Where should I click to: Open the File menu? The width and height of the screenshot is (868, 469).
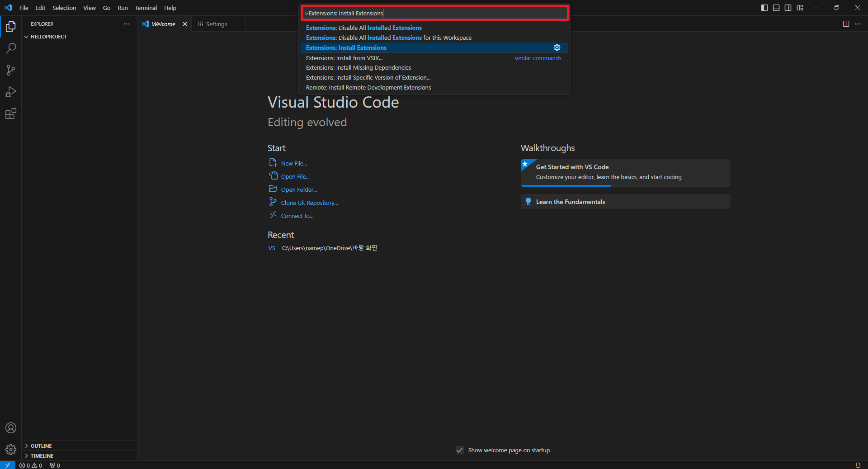pos(24,8)
